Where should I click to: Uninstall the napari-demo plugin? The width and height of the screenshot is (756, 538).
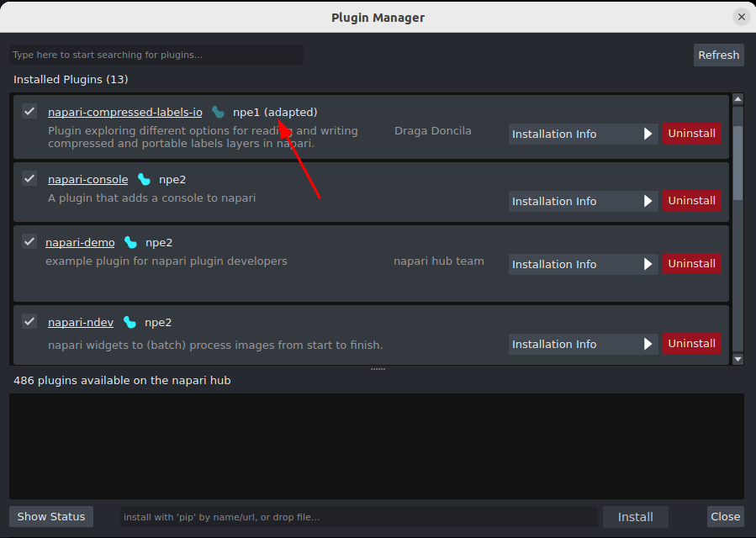coord(691,263)
